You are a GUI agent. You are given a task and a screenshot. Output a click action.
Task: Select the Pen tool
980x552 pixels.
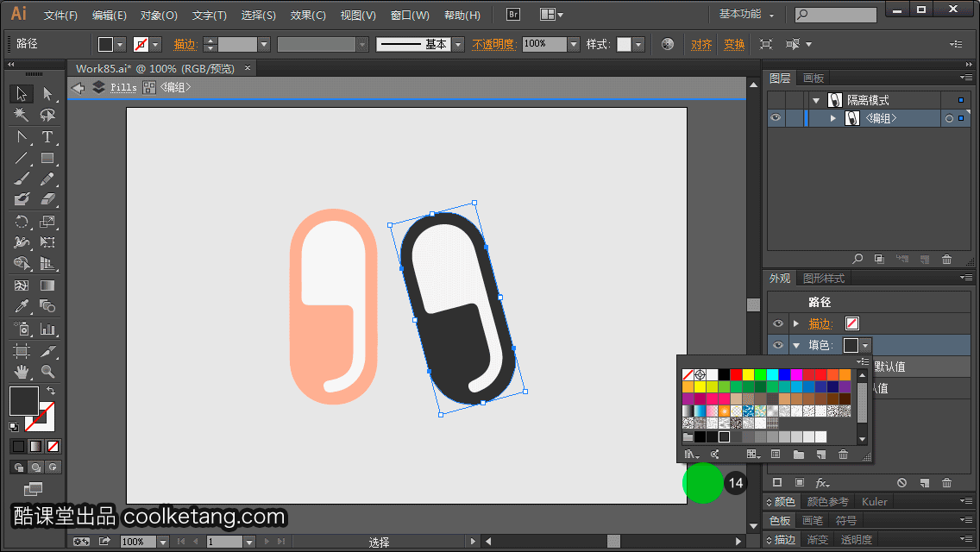22,137
